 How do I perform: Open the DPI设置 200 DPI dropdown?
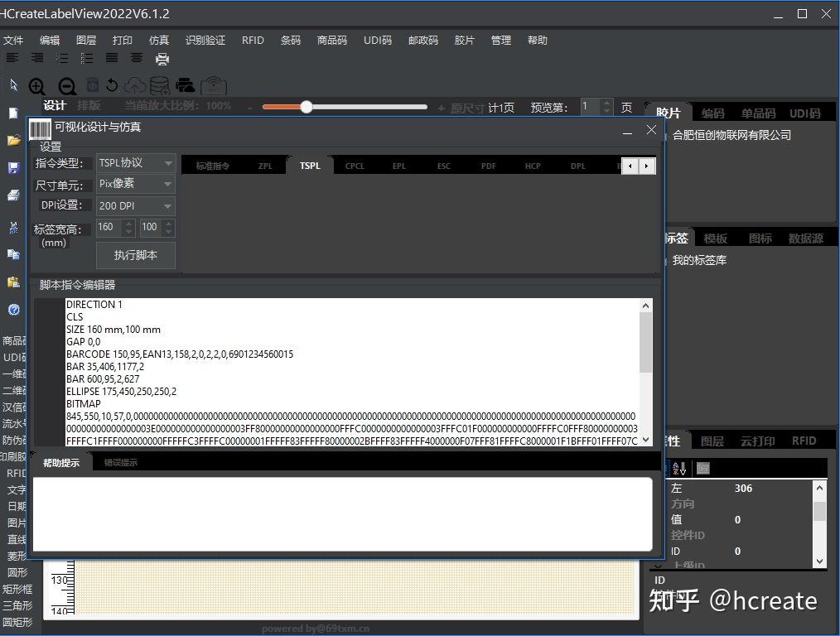click(x=136, y=205)
